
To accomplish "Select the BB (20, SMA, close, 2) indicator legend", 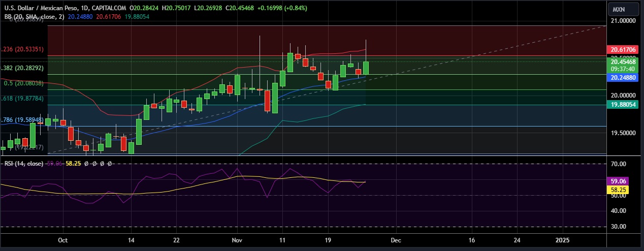I will click(x=34, y=17).
